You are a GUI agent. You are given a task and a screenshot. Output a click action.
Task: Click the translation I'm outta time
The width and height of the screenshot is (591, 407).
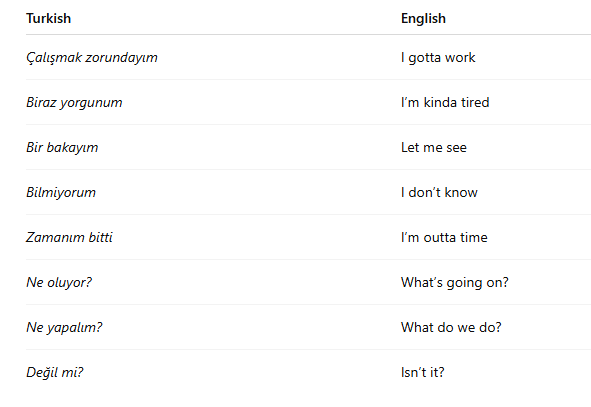coord(444,237)
